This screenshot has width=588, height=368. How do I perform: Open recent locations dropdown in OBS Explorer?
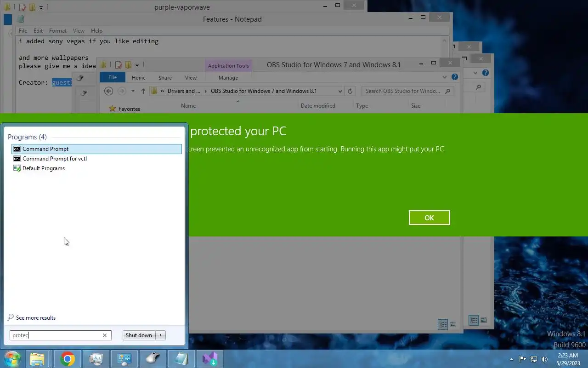(x=133, y=91)
